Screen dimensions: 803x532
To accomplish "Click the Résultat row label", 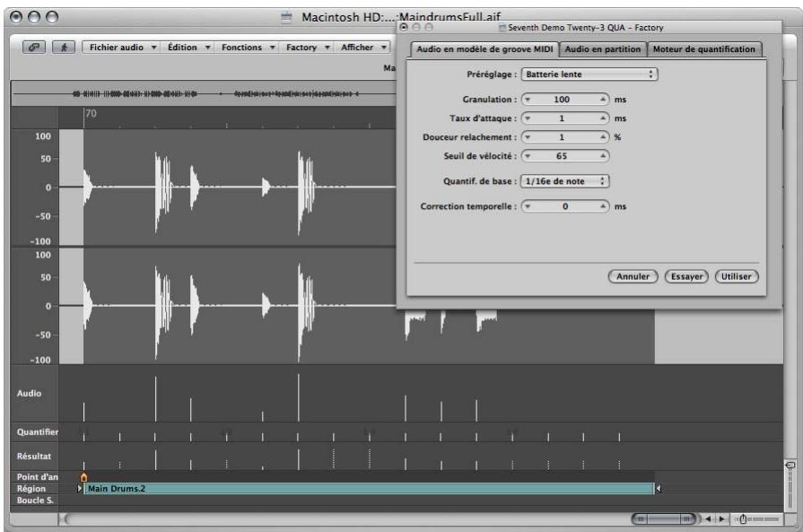I will click(x=34, y=457).
